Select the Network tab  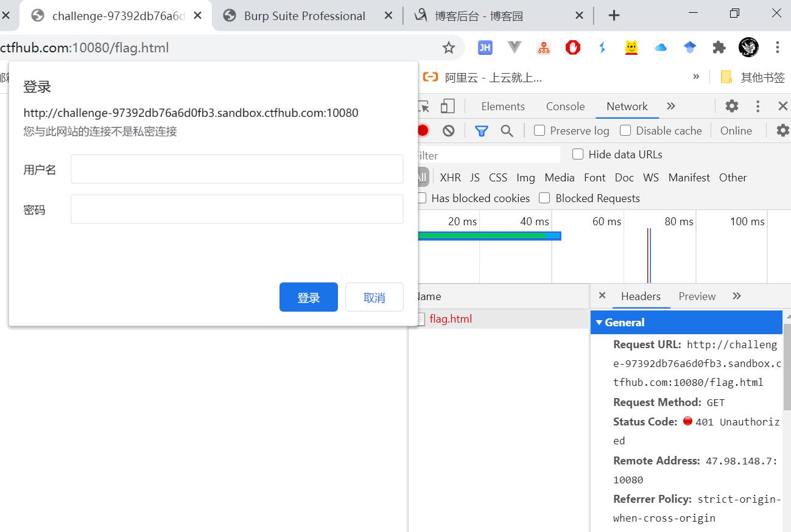click(627, 106)
